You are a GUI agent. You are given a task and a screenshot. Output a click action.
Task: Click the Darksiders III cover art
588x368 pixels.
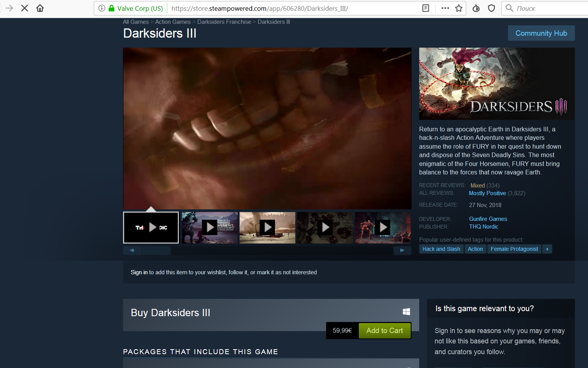point(497,84)
